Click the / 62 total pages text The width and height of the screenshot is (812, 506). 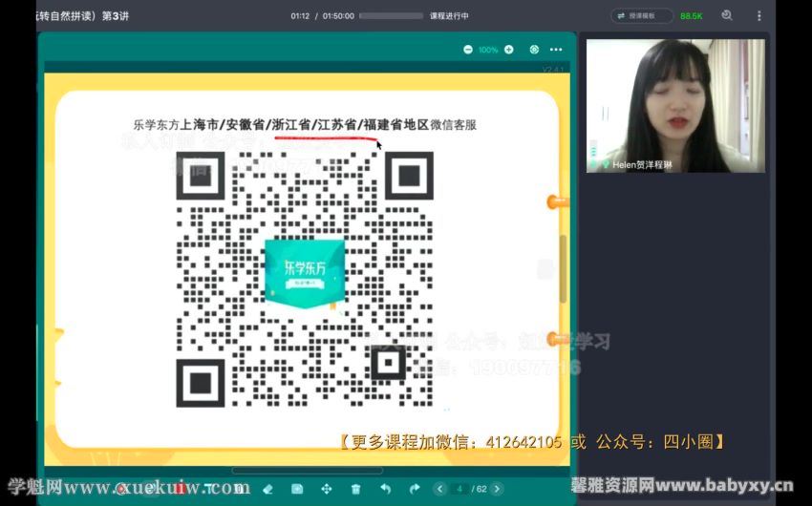coord(479,489)
